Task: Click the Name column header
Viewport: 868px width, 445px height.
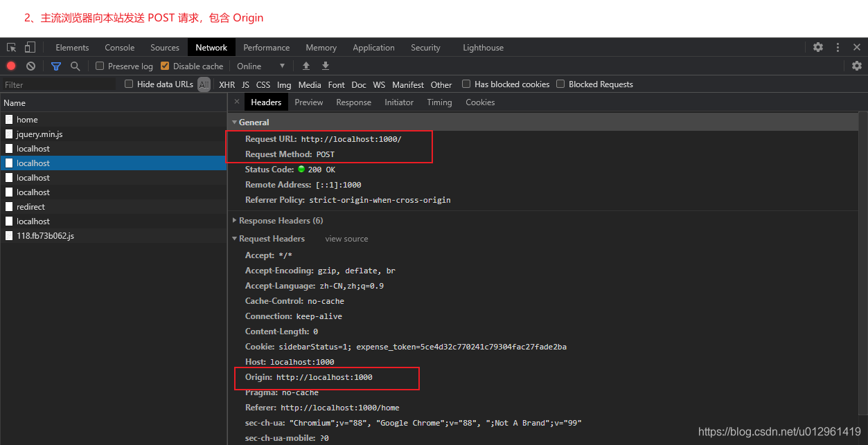Action: (x=113, y=102)
